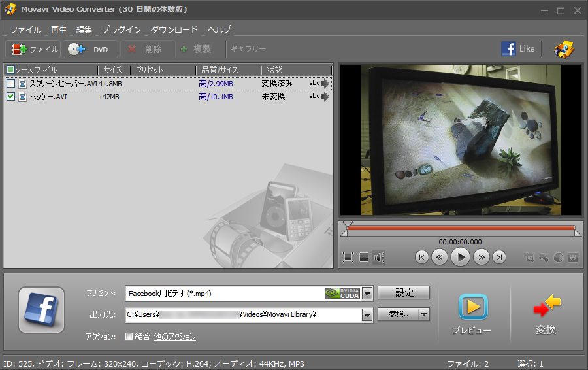Enable the 結合 join checkbox
This screenshot has width=588, height=370.
(129, 336)
